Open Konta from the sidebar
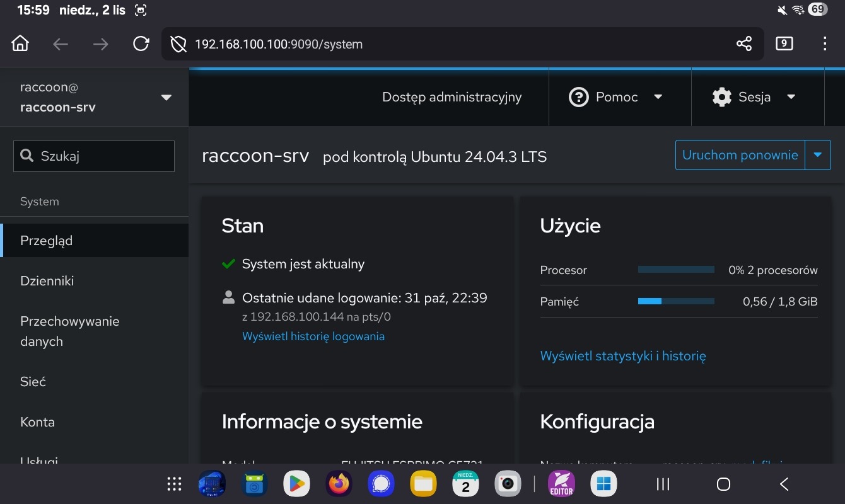 click(x=37, y=422)
